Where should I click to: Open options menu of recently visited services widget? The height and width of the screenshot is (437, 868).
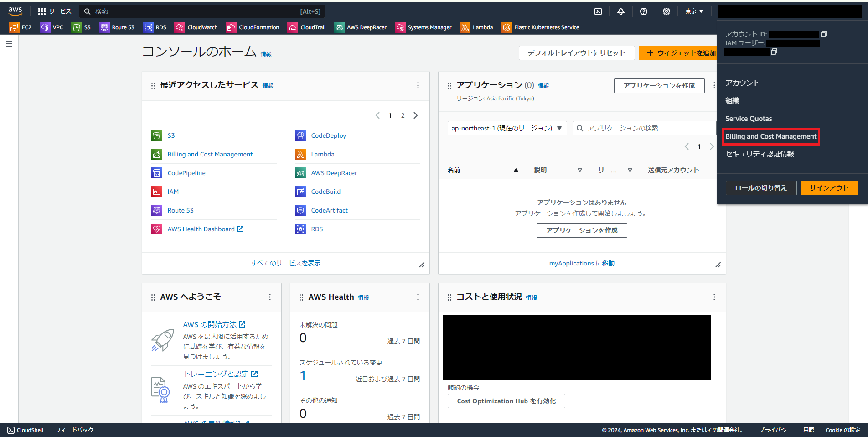(x=418, y=85)
